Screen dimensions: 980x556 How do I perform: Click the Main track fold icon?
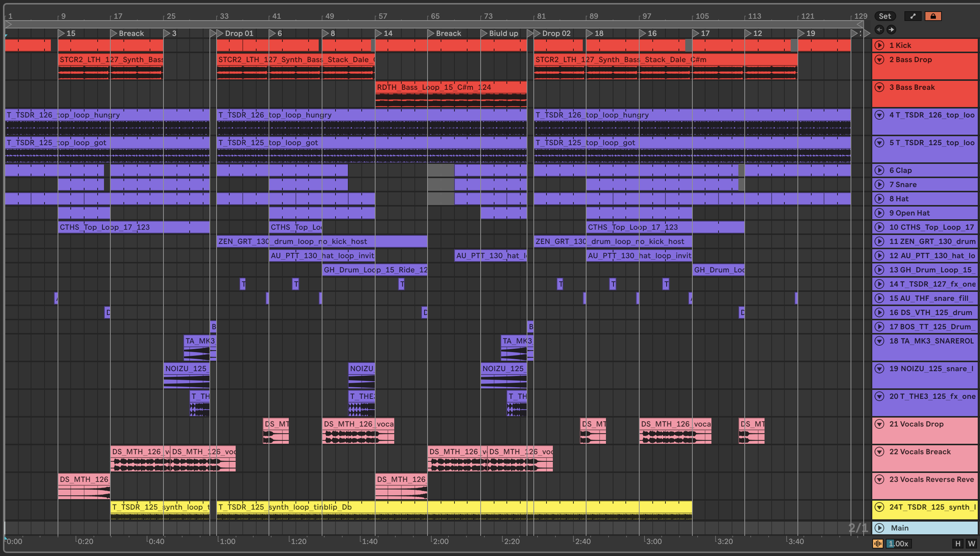879,528
